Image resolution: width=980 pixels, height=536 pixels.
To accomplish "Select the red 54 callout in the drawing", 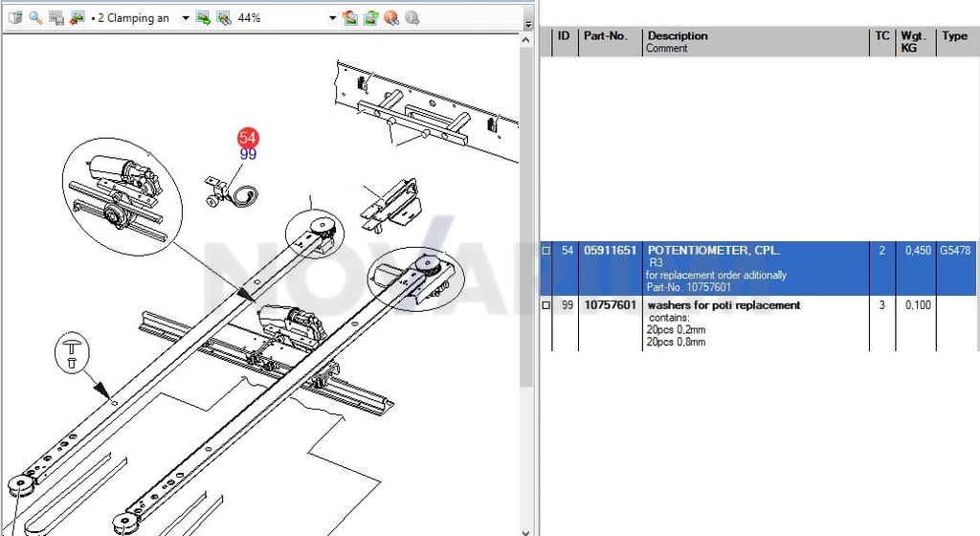I will click(x=248, y=138).
